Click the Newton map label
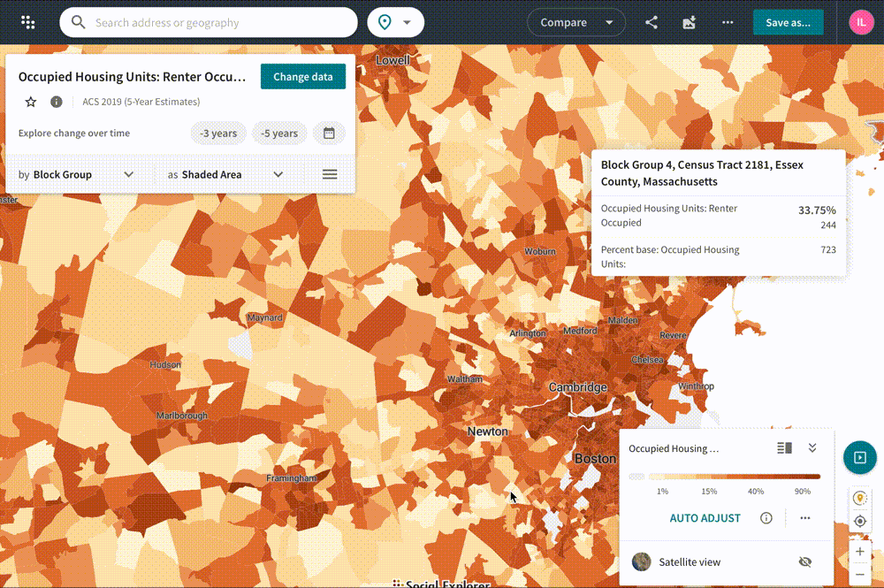Viewport: 884px width, 588px height. [x=488, y=431]
